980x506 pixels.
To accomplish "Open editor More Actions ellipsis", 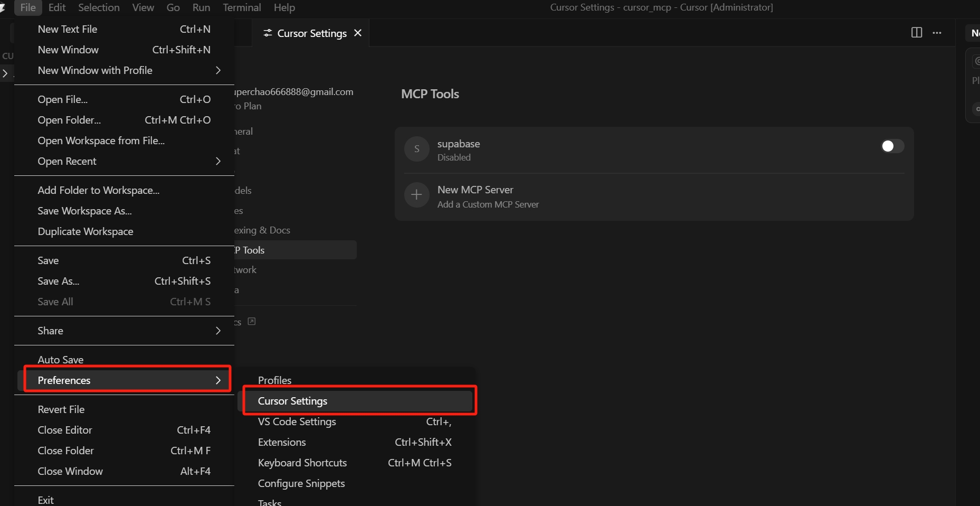I will [x=937, y=33].
